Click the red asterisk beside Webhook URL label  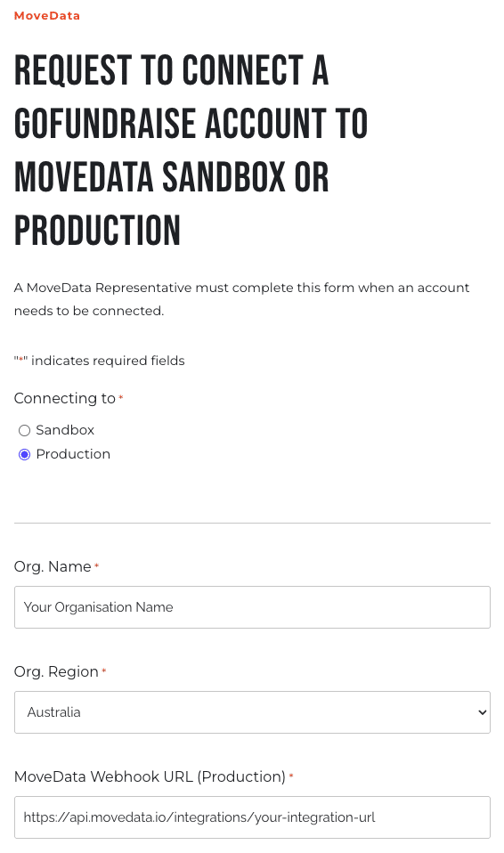(291, 776)
